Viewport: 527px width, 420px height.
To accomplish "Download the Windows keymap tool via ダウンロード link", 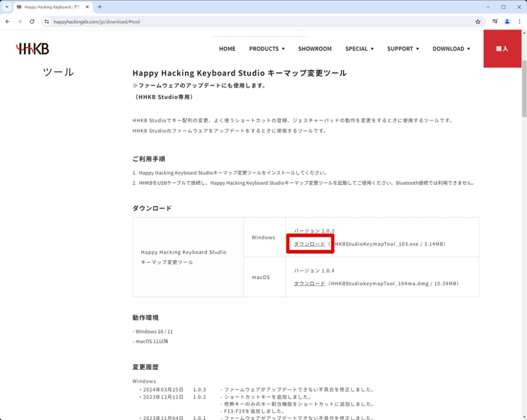I will pyautogui.click(x=309, y=244).
